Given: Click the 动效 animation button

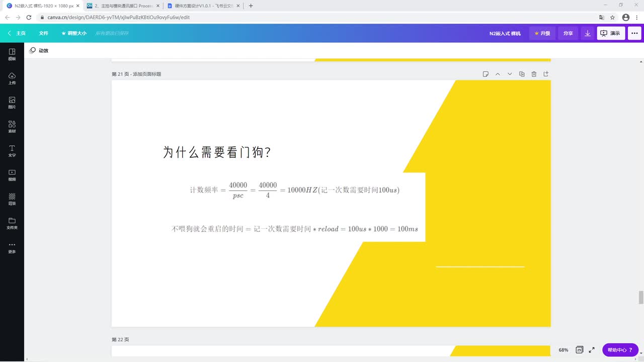Looking at the screenshot, I should tap(39, 50).
